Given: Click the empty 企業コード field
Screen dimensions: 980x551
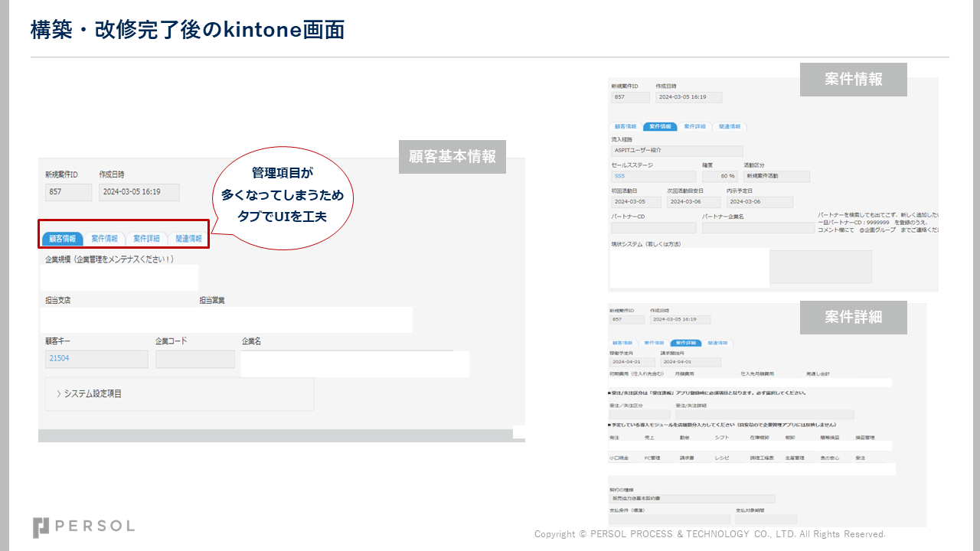Looking at the screenshot, I should pos(195,359).
